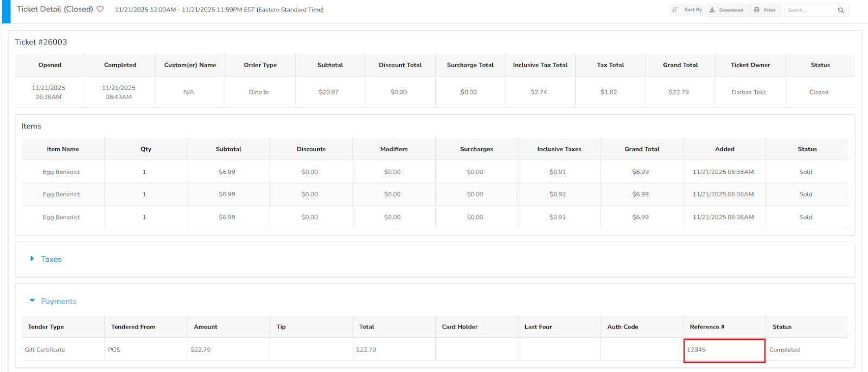Select the Gift Certificate tender type cell
868x372 pixels.
click(x=44, y=350)
